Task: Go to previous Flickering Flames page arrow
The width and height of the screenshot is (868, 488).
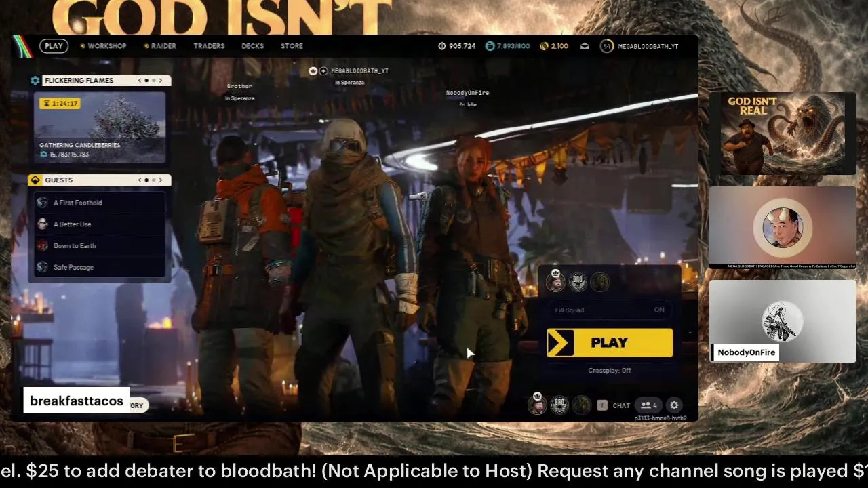Action: pyautogui.click(x=140, y=80)
